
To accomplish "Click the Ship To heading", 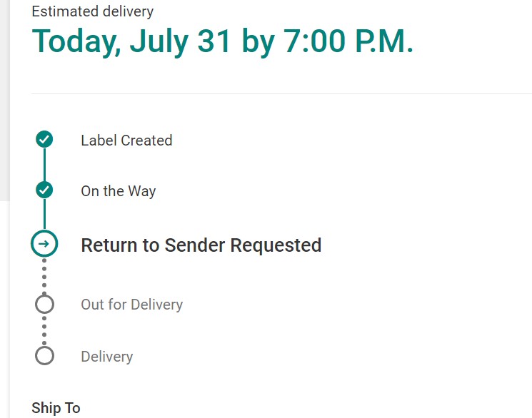I will (x=56, y=408).
